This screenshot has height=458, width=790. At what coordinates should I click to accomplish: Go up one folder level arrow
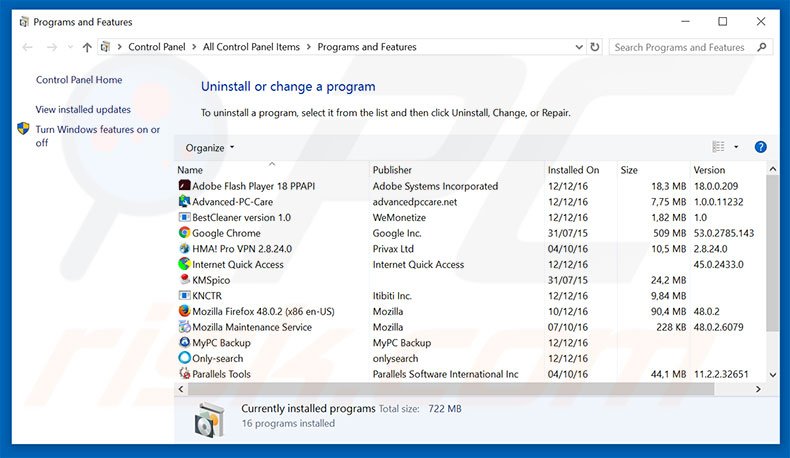(87, 47)
